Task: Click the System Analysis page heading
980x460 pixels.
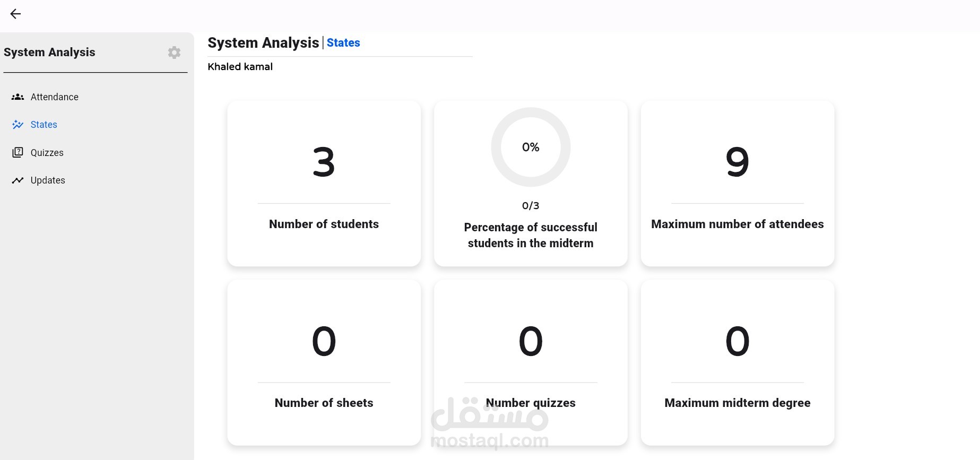Action: 263,43
